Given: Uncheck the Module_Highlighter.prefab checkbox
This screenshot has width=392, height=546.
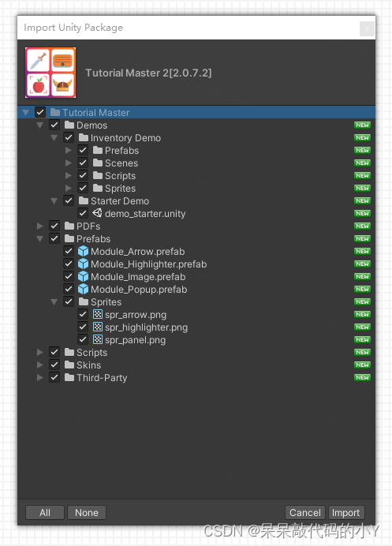Looking at the screenshot, I should pos(69,264).
